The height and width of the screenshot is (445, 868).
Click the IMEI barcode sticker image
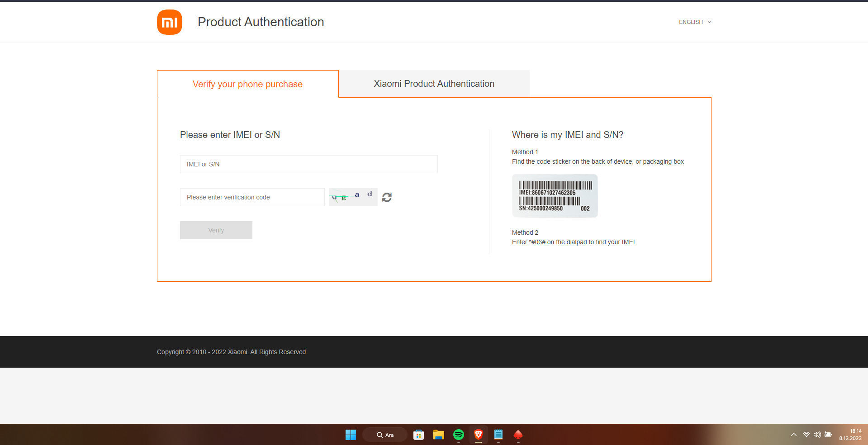[x=555, y=196]
